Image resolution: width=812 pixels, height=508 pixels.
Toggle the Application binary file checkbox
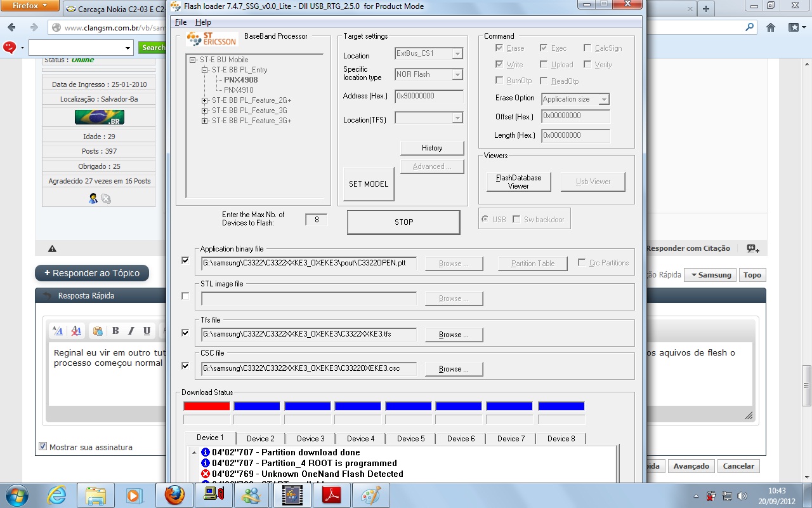point(185,260)
